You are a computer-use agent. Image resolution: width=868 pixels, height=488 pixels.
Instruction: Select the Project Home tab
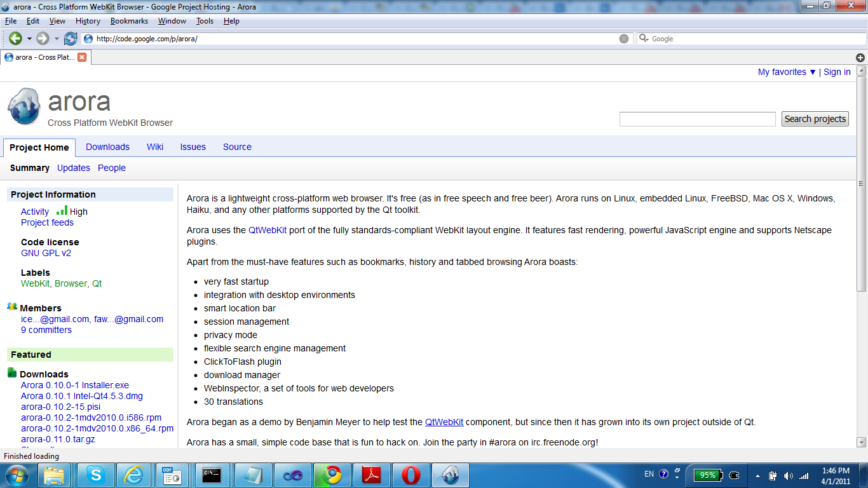click(x=39, y=147)
